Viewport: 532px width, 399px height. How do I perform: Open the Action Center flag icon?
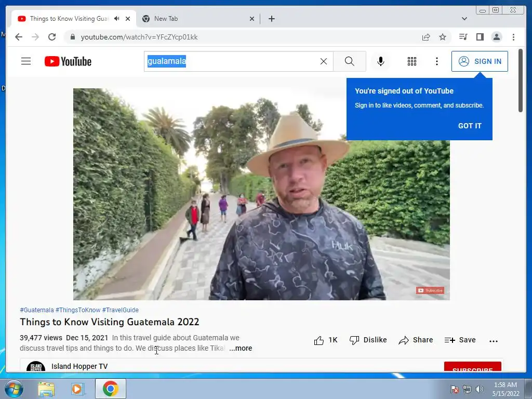455,389
